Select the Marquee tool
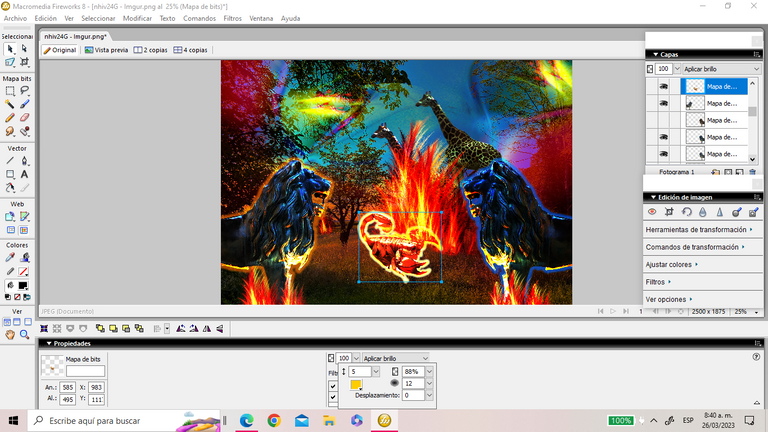 coord(10,91)
